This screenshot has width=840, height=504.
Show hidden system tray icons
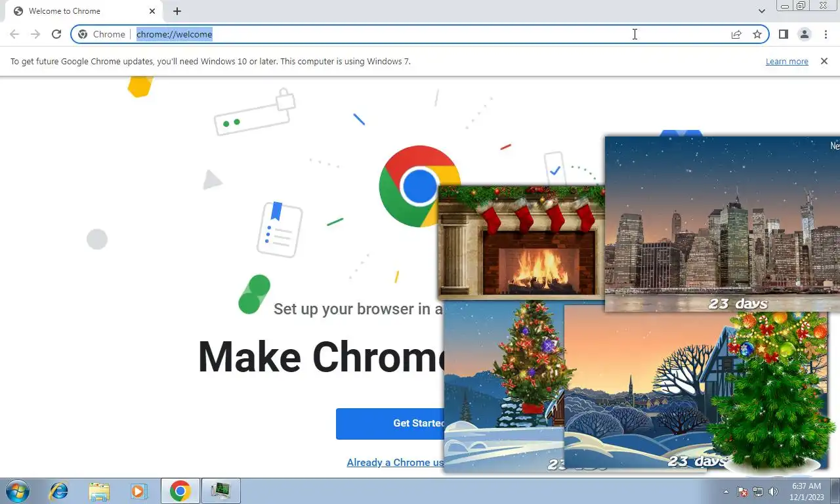pos(726,491)
